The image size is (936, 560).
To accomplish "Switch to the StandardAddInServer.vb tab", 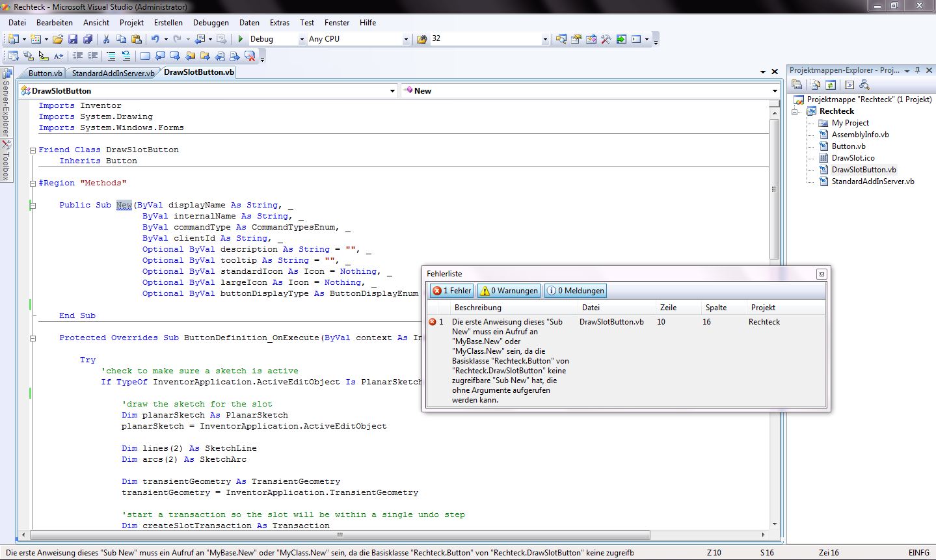I will pos(113,73).
